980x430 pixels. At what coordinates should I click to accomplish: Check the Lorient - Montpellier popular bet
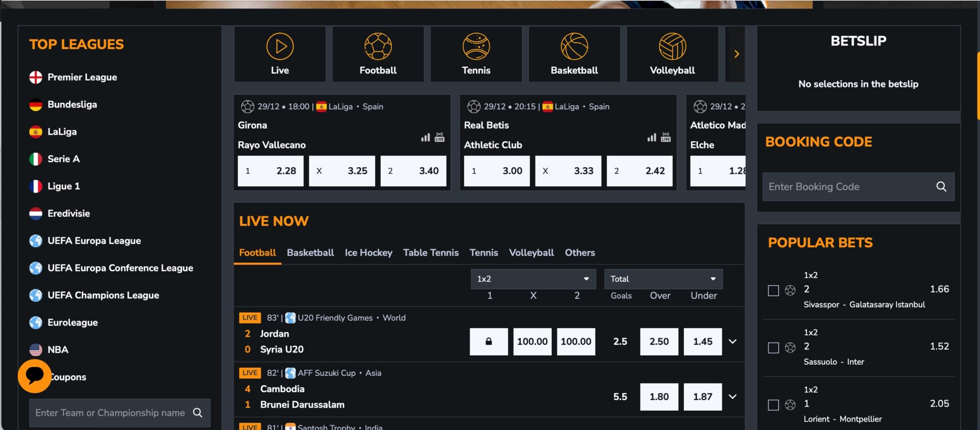(x=773, y=404)
